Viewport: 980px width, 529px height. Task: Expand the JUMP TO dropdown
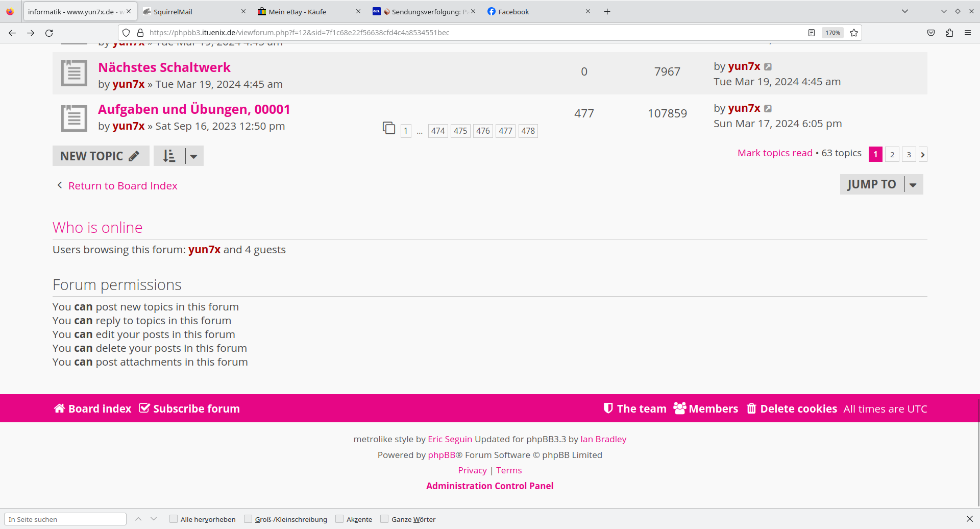(913, 185)
